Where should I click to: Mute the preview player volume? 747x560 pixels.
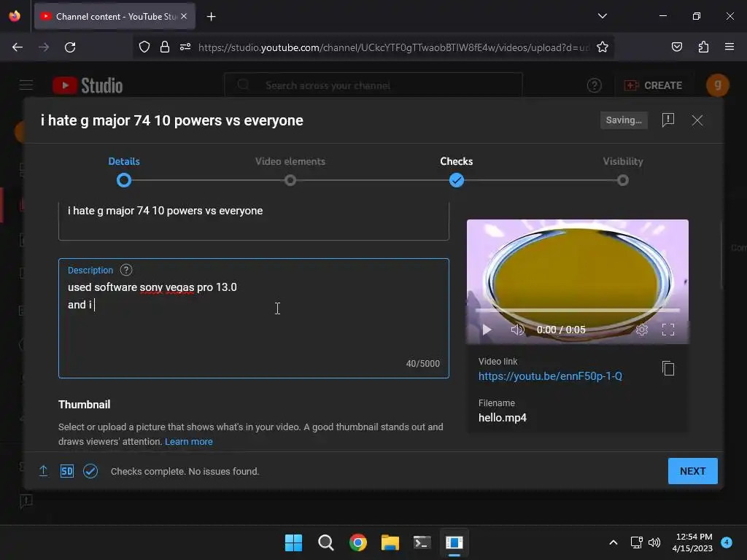coord(517,330)
